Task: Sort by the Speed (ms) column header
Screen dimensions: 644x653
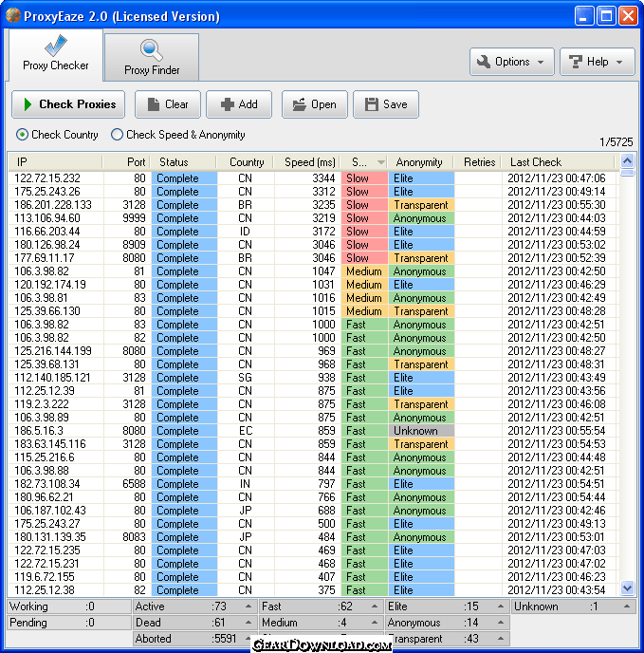Action: pyautogui.click(x=307, y=162)
